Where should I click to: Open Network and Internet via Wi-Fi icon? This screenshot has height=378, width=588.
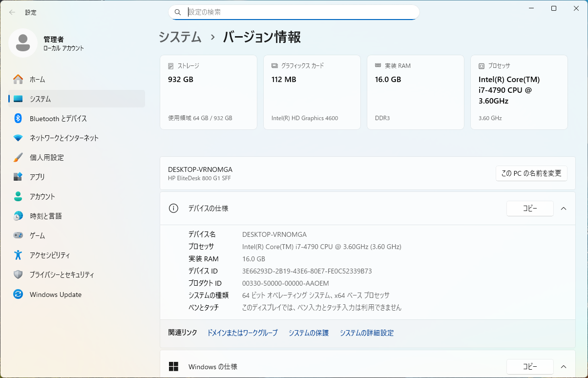click(x=18, y=138)
